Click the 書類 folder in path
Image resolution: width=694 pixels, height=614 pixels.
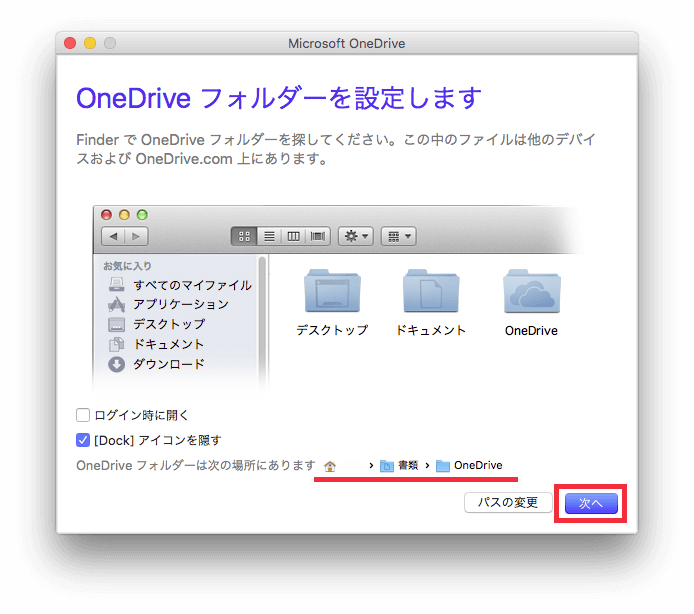[399, 465]
